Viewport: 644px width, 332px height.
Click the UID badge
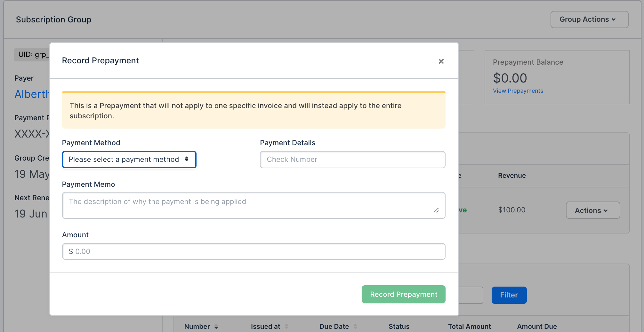[x=32, y=55]
